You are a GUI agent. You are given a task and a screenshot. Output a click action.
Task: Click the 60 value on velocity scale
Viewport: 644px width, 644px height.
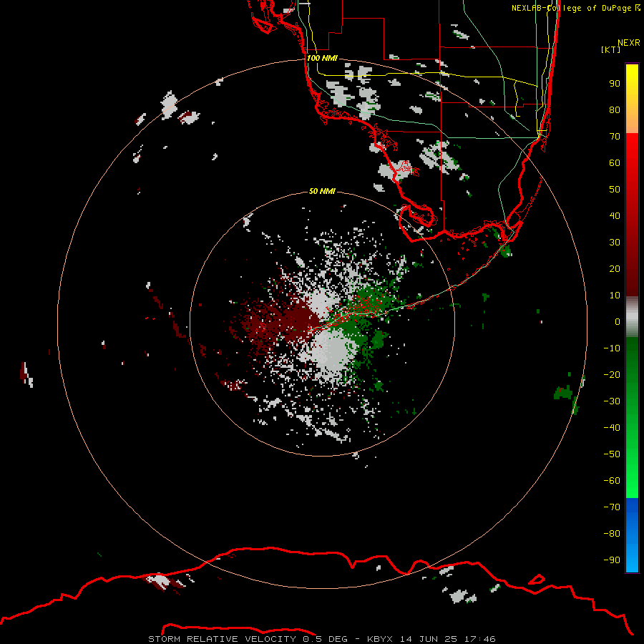point(615,163)
